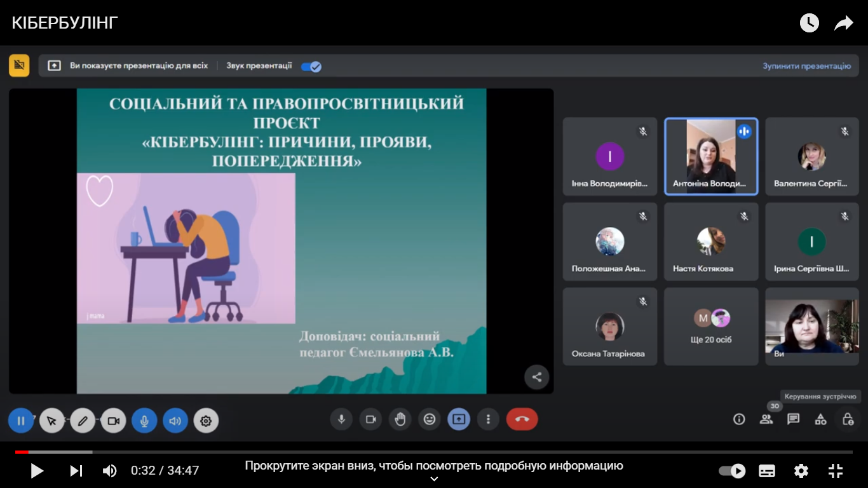Click the Watch later clock icon

point(809,24)
